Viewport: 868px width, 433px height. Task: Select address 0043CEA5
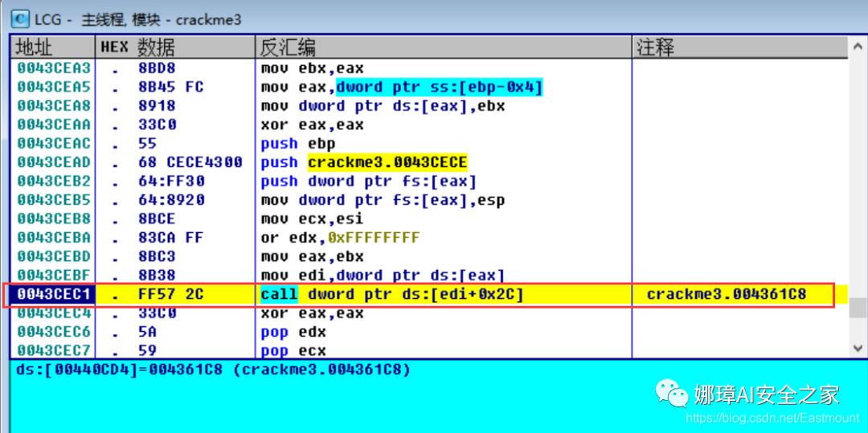click(x=55, y=88)
